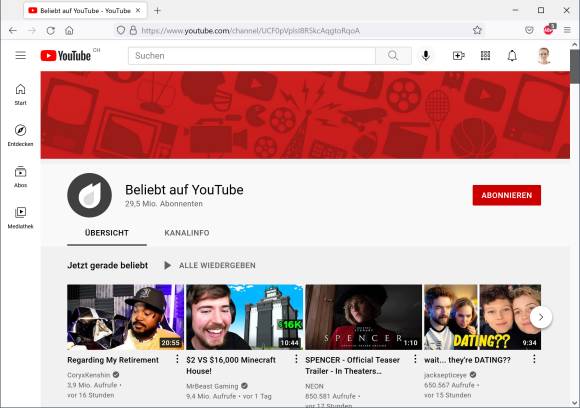Click the tracking protection shield icon

(x=121, y=30)
